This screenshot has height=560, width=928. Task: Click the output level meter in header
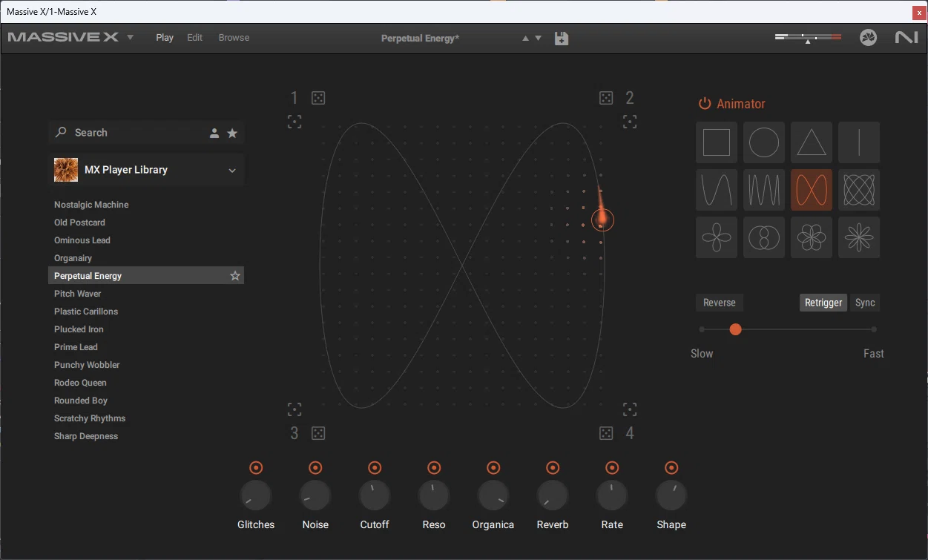click(808, 37)
